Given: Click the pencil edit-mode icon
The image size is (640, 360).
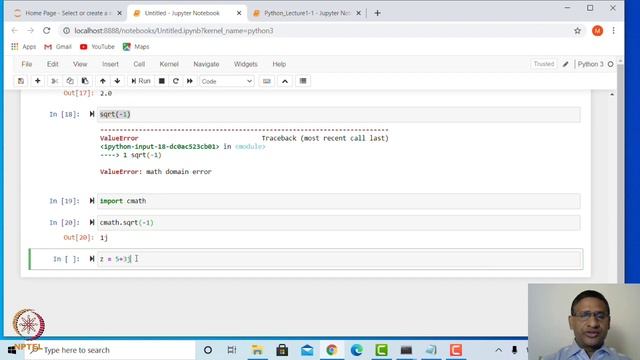Looking at the screenshot, I should 566,64.
